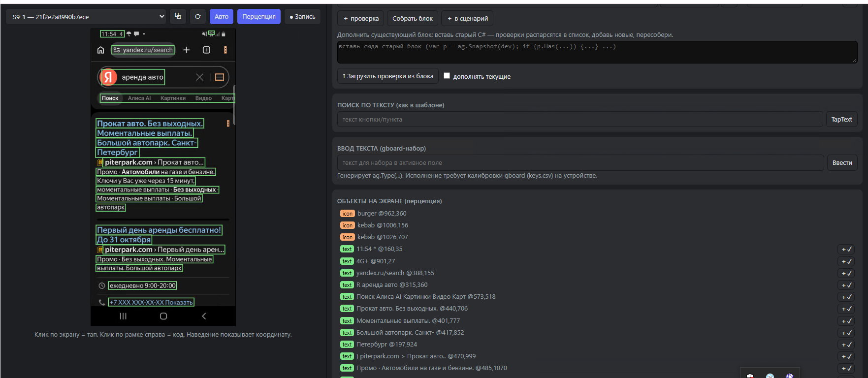Enable the 'дополнять текущие' checkbox
This screenshot has height=378, width=868.
[x=447, y=76]
